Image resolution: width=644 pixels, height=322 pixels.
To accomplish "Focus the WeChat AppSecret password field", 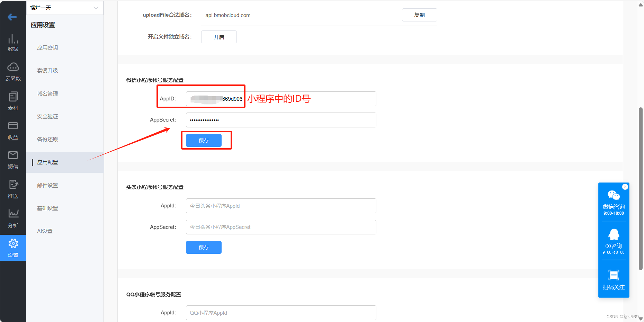I will pyautogui.click(x=281, y=120).
